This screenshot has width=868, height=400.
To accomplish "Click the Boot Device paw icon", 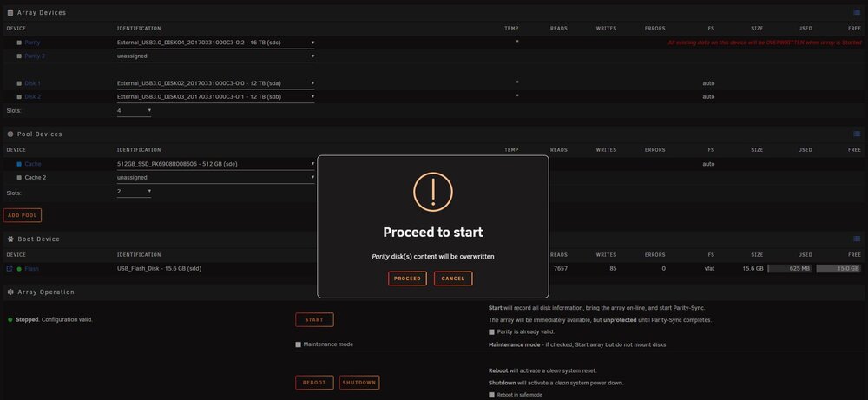I will point(10,239).
